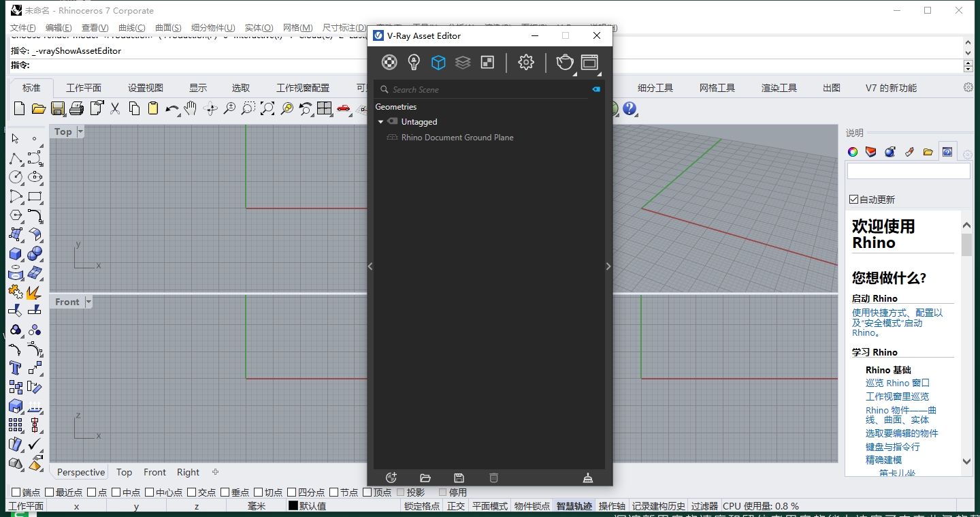Toggle the blue tag view icon beside Search Scene
This screenshot has width=980, height=517.
tap(596, 89)
